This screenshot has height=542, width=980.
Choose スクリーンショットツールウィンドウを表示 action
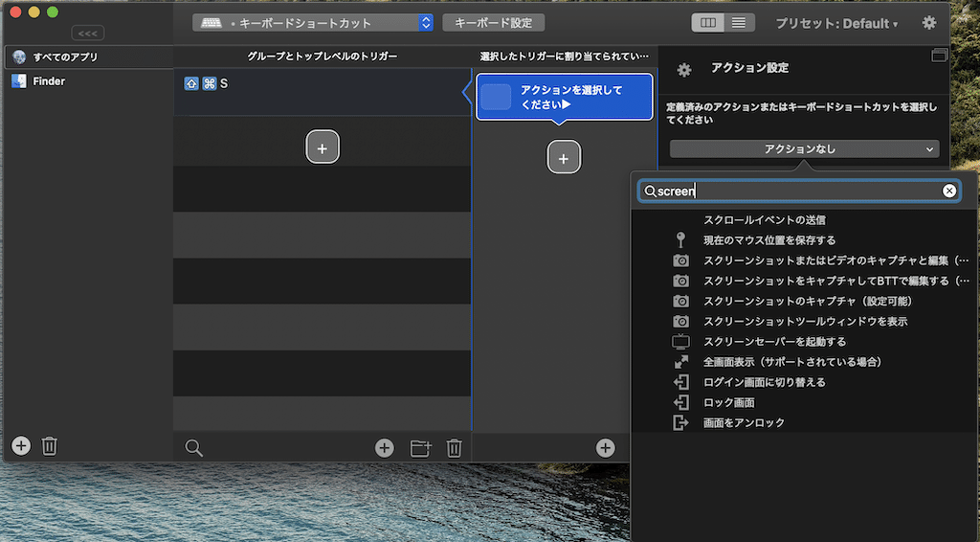tap(805, 322)
